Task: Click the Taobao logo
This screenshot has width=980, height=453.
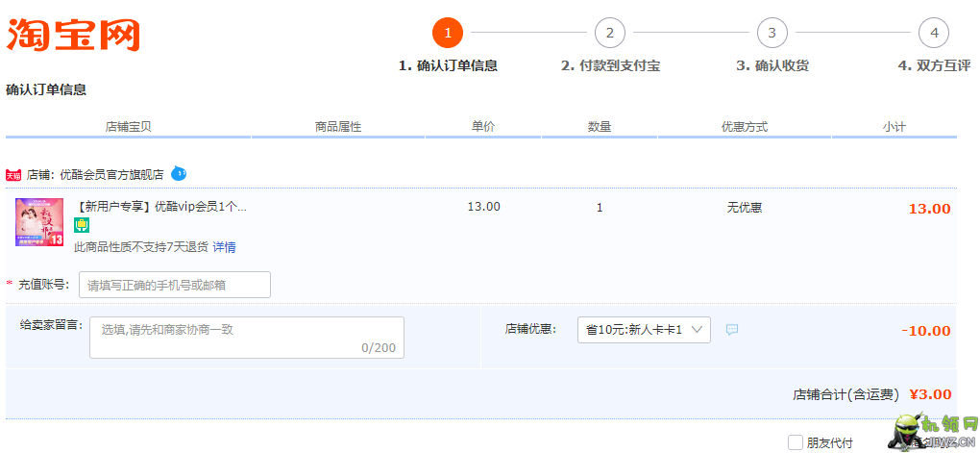Action: (x=73, y=35)
